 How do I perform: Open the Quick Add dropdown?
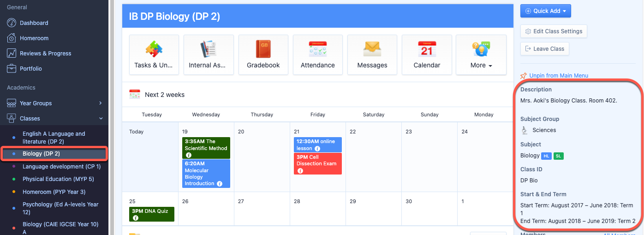point(546,11)
